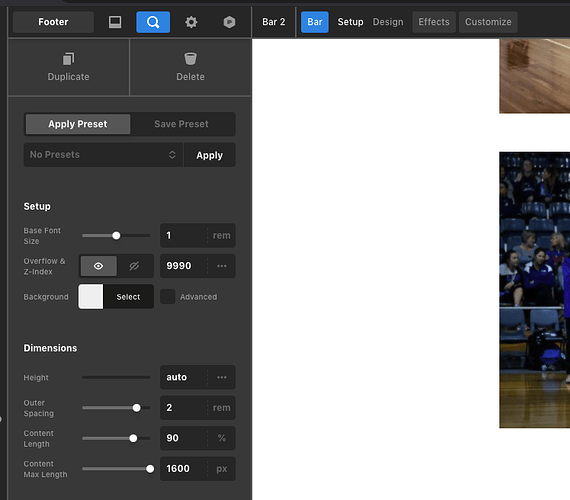Screen dimensions: 570x500
Task: Click the Delete trash icon
Action: (x=190, y=59)
